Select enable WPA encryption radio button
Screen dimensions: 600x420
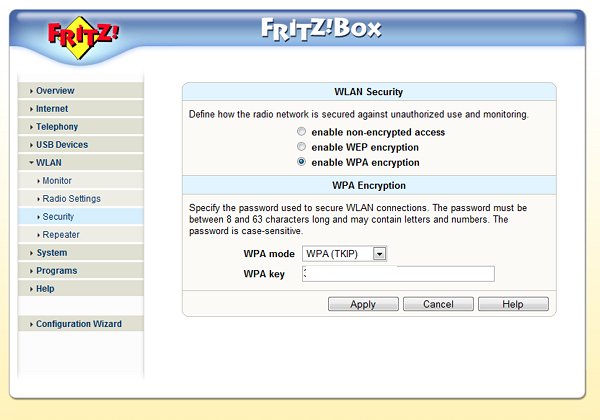302,162
